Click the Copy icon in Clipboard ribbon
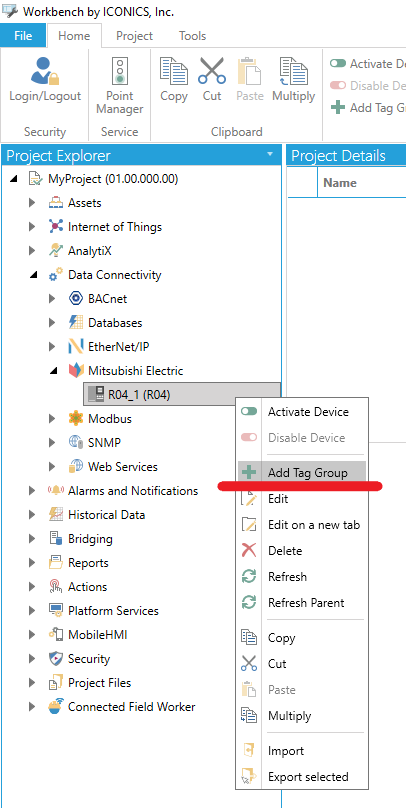406x808 pixels. [173, 71]
